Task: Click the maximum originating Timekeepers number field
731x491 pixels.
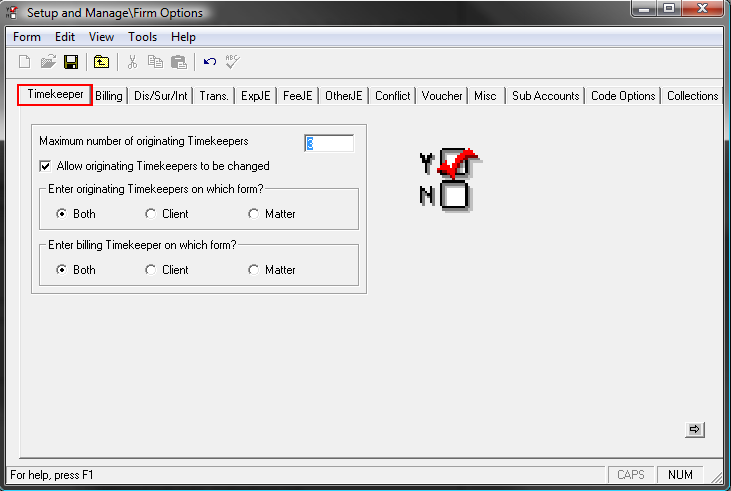Action: tap(329, 143)
